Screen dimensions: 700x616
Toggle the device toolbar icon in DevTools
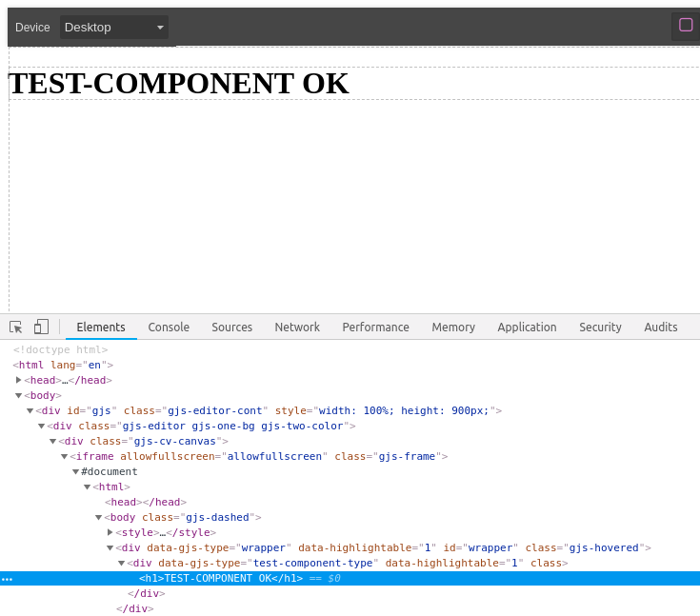click(42, 327)
